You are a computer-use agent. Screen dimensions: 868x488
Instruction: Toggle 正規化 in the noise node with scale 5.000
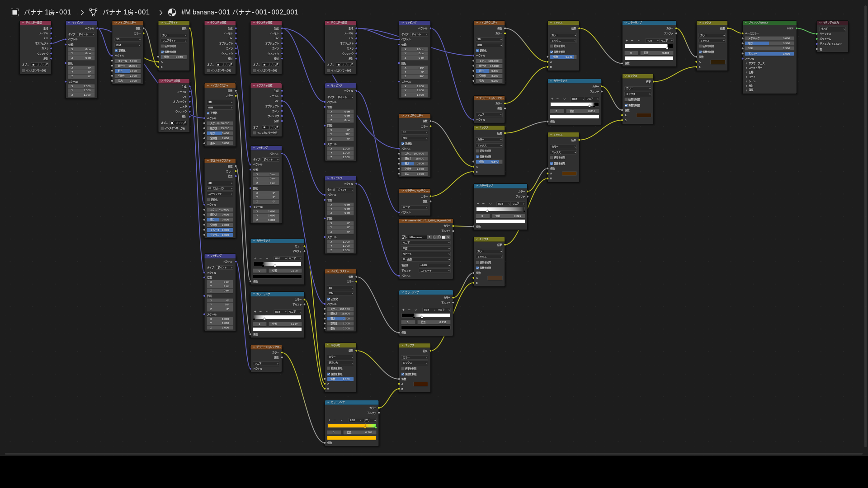[x=116, y=51]
